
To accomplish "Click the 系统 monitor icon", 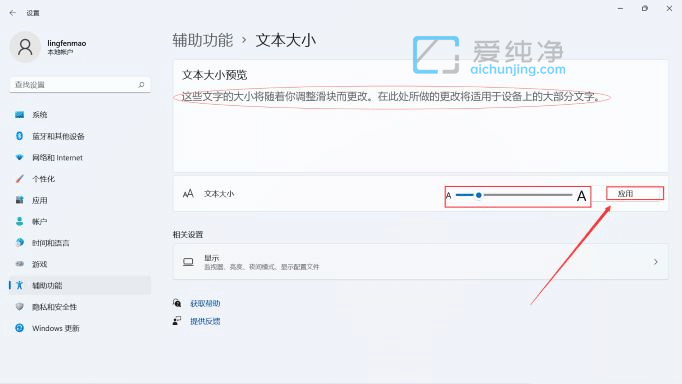I will (20, 115).
